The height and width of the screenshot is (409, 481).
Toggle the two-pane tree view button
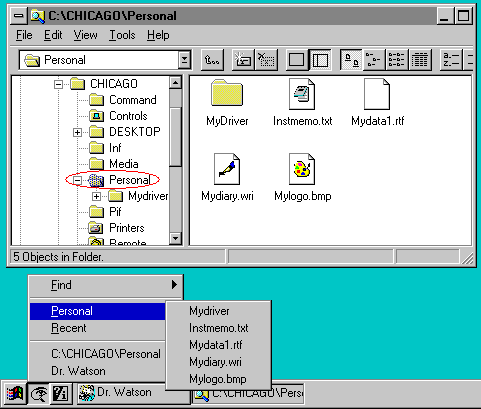[320, 60]
